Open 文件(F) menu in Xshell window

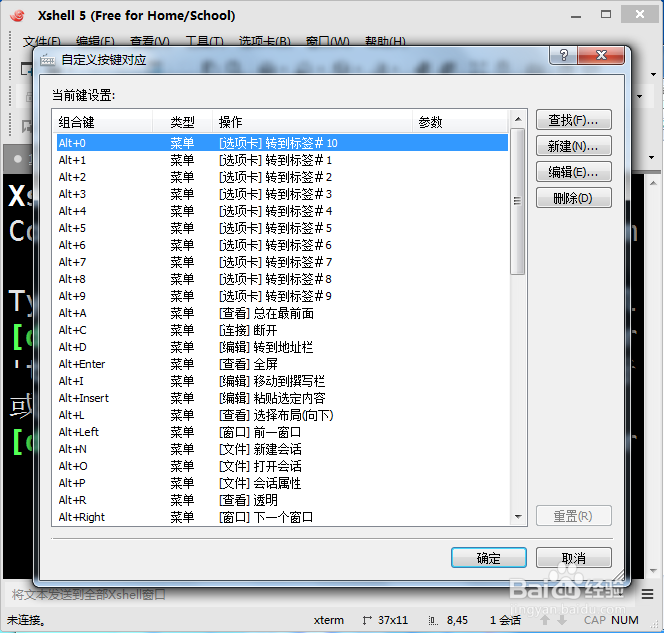tap(42, 41)
